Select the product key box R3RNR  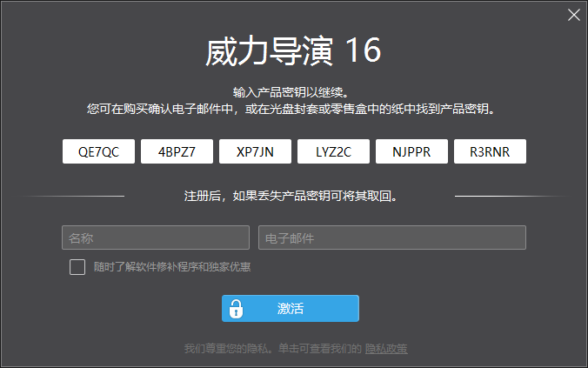pyautogui.click(x=490, y=151)
